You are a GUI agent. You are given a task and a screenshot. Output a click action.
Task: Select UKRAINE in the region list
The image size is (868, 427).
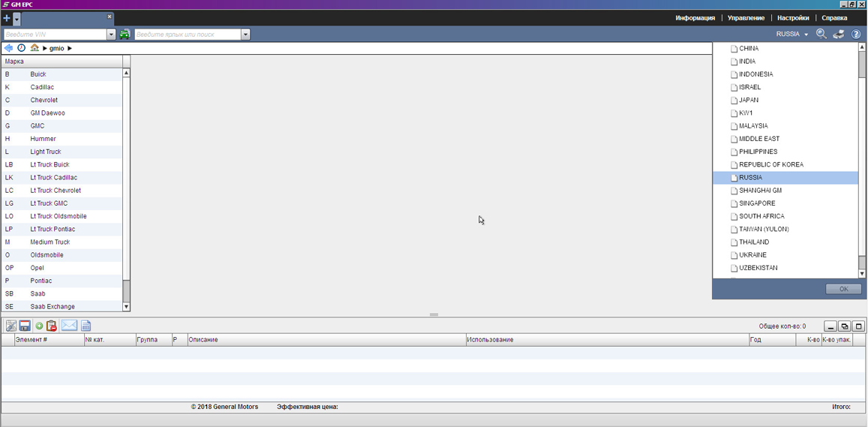click(x=752, y=255)
